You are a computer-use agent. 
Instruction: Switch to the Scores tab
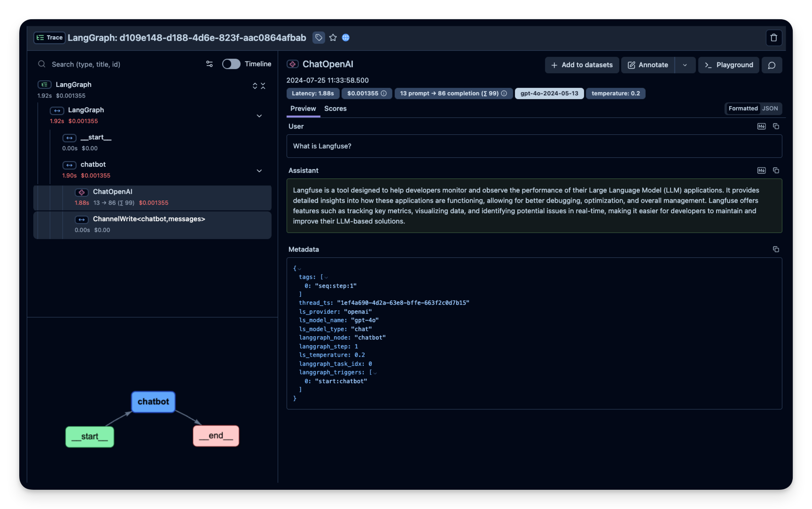click(335, 108)
